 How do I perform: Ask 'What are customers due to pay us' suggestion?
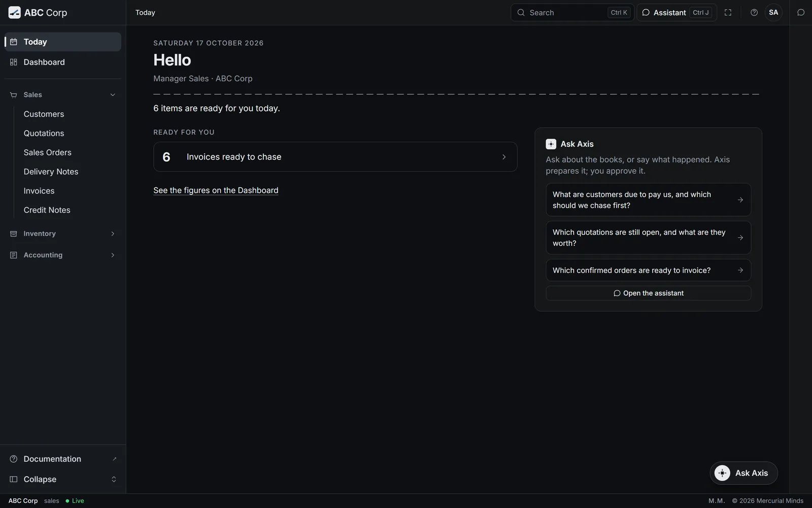(648, 200)
